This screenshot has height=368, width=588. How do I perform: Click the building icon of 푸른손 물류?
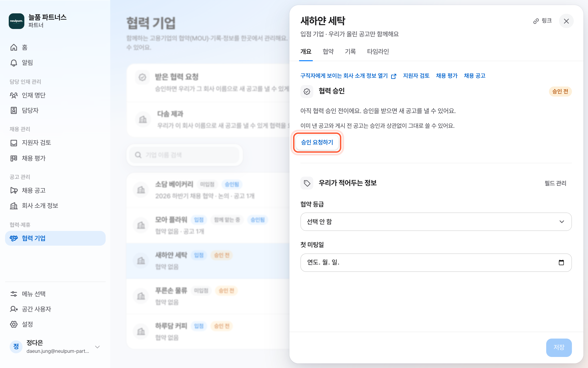click(x=141, y=296)
